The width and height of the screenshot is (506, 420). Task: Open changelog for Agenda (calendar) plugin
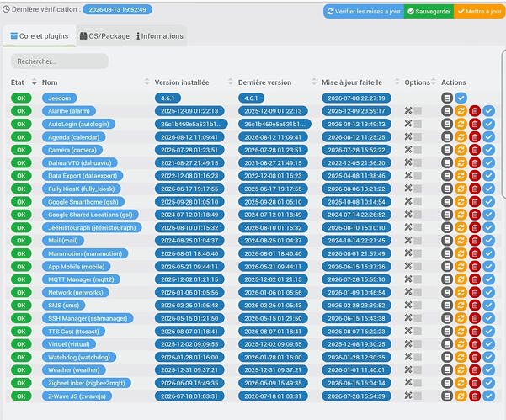pyautogui.click(x=447, y=137)
